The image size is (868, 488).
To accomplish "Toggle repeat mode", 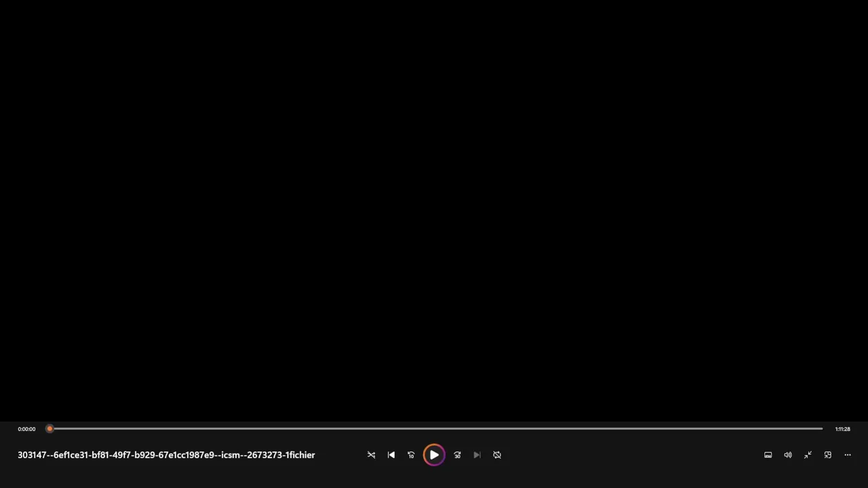I will tap(497, 455).
